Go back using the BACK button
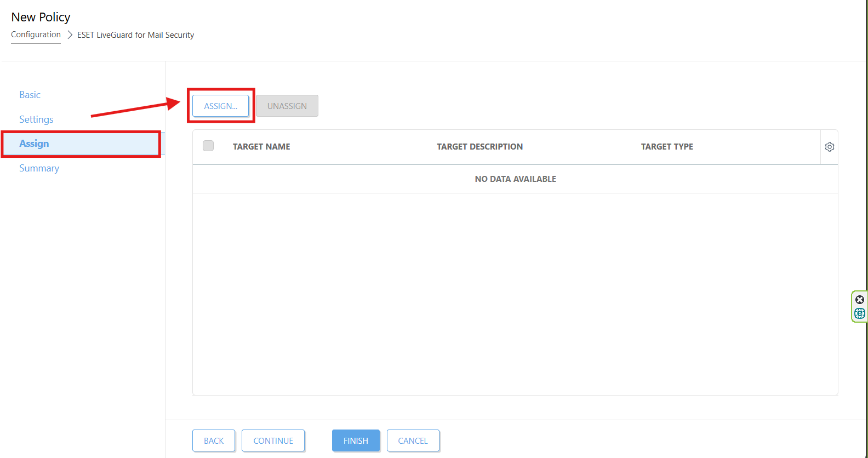868x458 pixels. 214,440
